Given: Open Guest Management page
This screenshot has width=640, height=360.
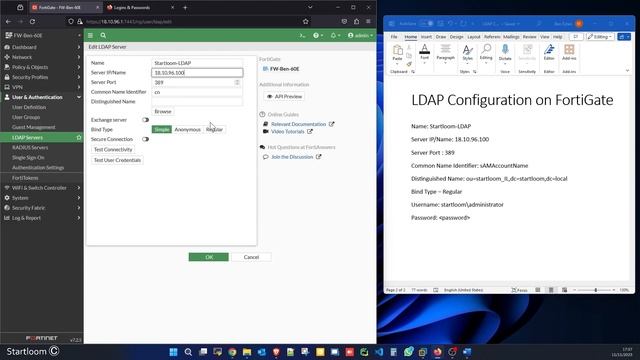Looking at the screenshot, I should click(33, 127).
